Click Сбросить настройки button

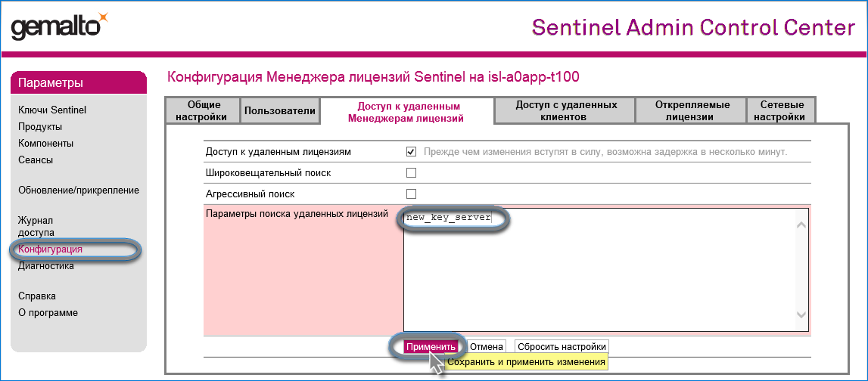click(x=562, y=347)
